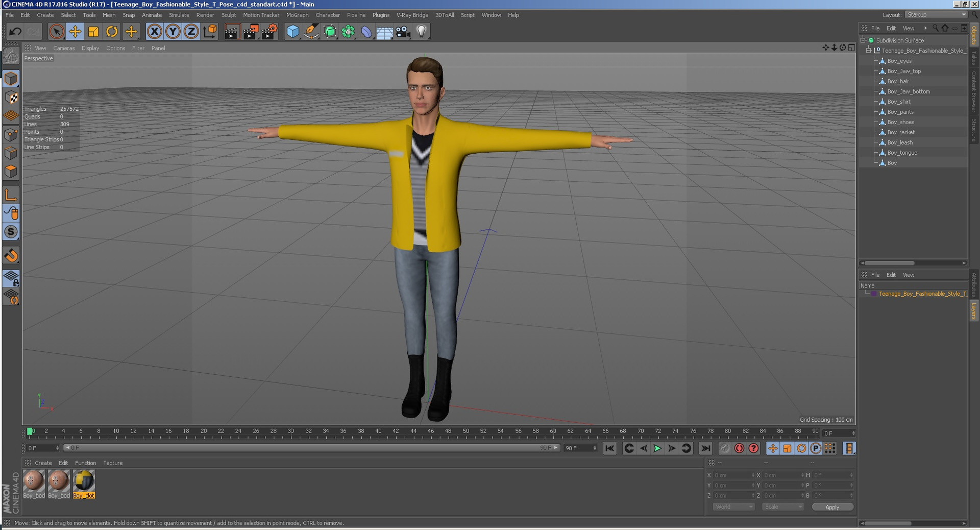
Task: Toggle Z axis lock
Action: tap(191, 32)
